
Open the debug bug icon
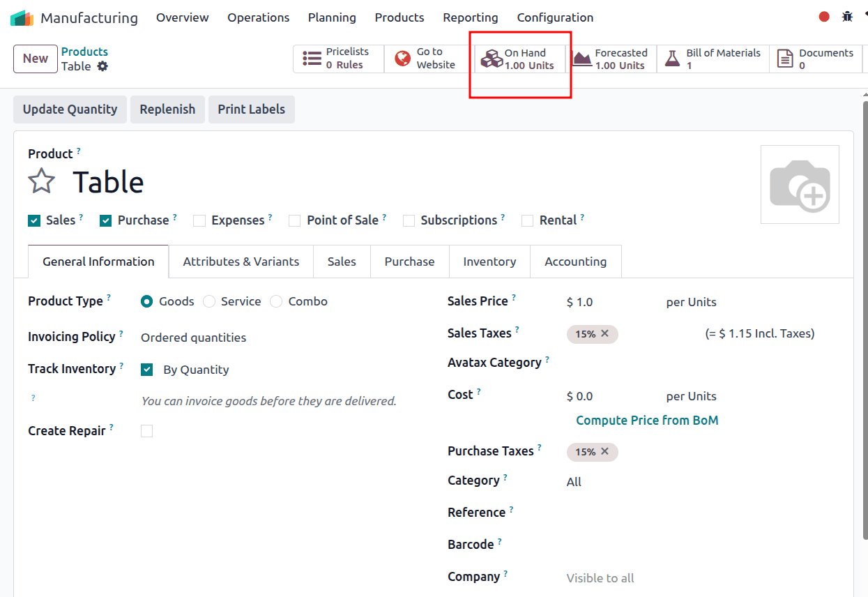(847, 15)
